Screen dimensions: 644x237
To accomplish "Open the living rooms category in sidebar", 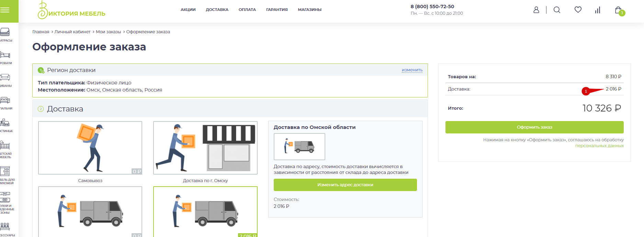I will 5,125.
